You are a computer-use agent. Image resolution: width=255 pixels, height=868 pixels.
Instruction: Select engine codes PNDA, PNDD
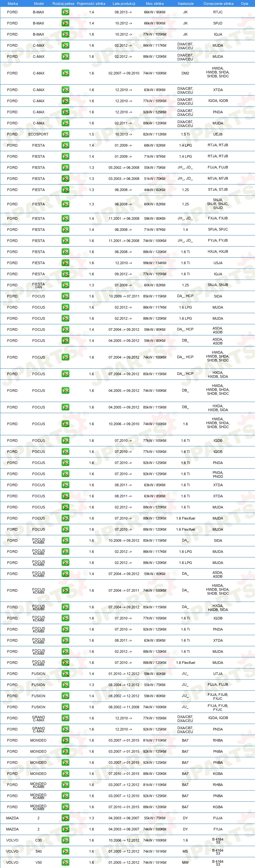[217, 474]
